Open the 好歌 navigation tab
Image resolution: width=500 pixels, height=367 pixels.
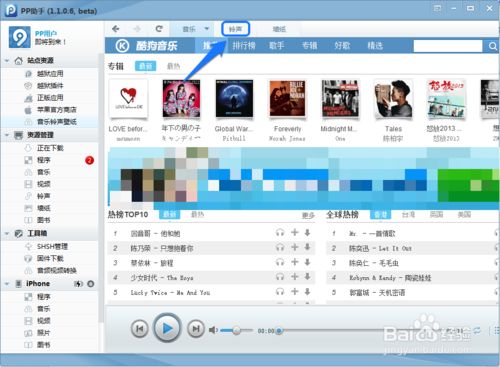(x=342, y=45)
